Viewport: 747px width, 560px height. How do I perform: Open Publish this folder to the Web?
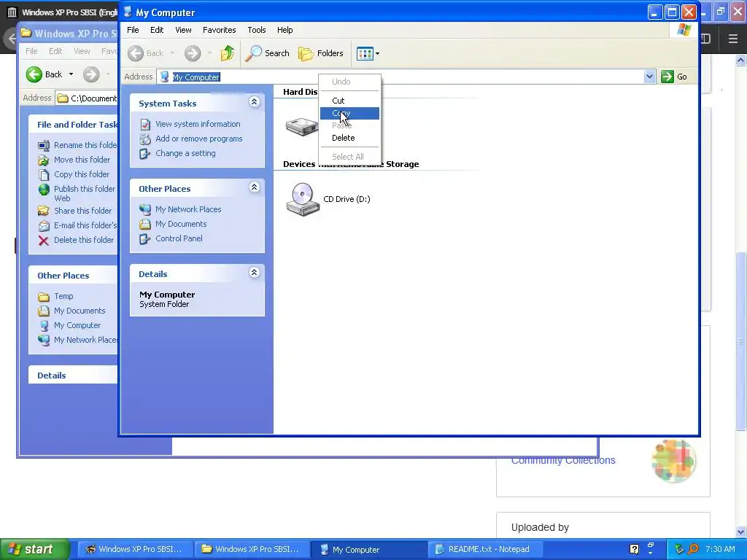point(85,193)
